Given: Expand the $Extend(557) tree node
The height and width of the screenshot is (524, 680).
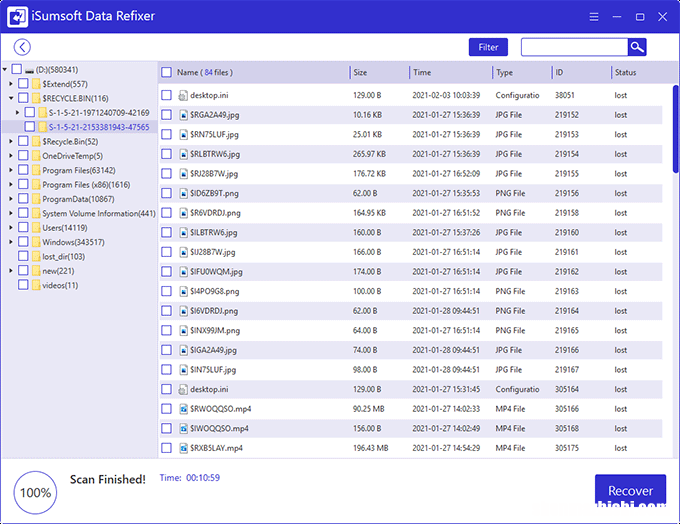Looking at the screenshot, I should 11,84.
